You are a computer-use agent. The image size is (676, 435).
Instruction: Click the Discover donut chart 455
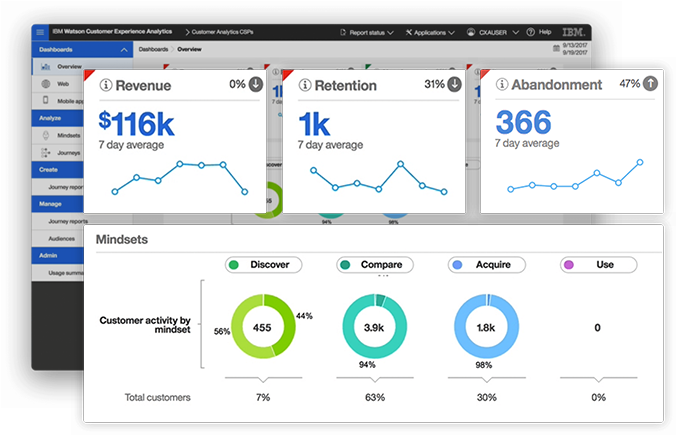tap(263, 326)
